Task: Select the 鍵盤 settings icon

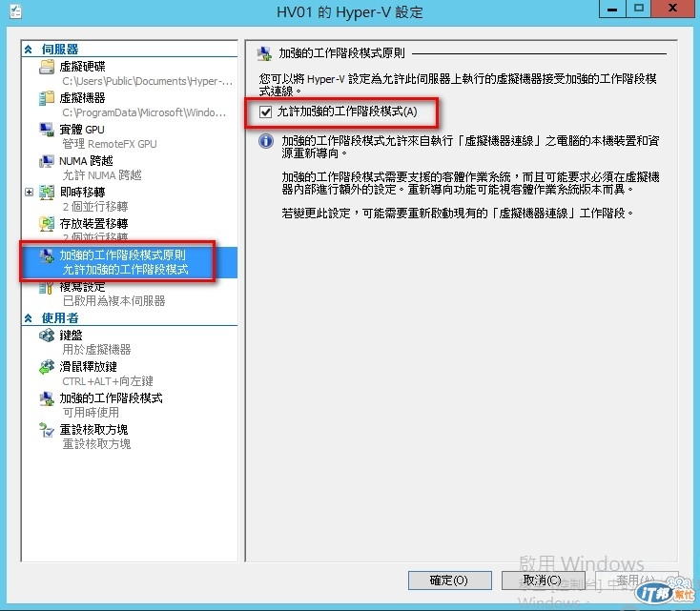Action: (x=47, y=336)
